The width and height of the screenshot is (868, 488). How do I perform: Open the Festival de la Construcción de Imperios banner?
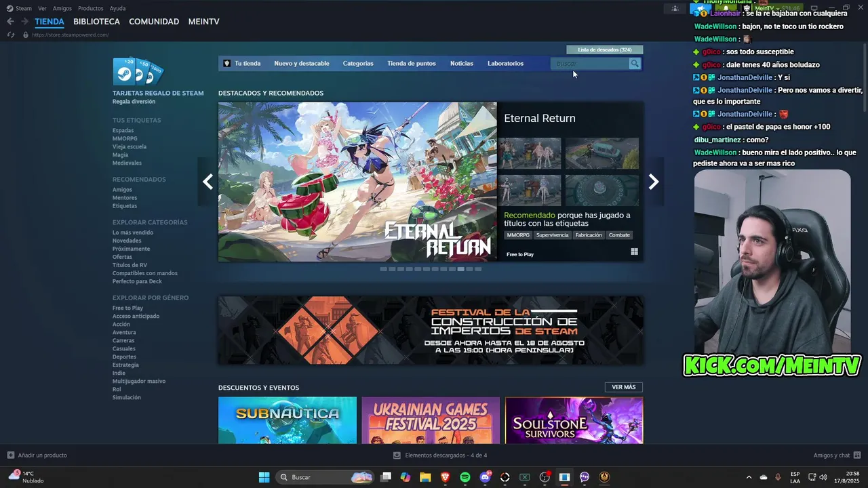(x=431, y=330)
